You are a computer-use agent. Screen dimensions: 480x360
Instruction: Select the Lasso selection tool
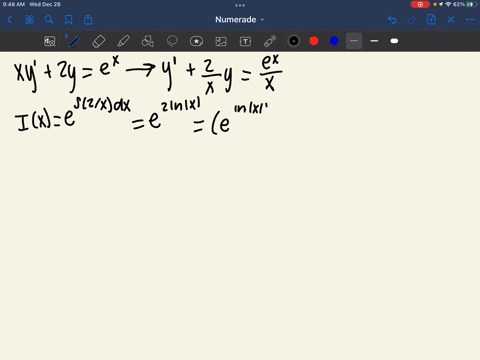[172, 41]
